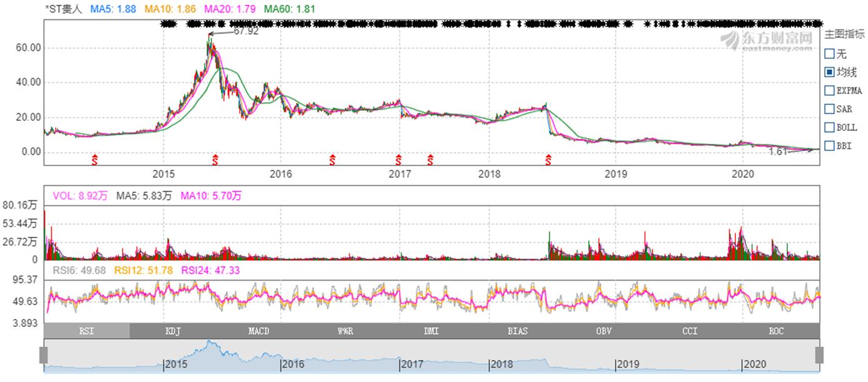Switch to the CCI indicator tab
This screenshot has width=868, height=382.
pos(690,331)
